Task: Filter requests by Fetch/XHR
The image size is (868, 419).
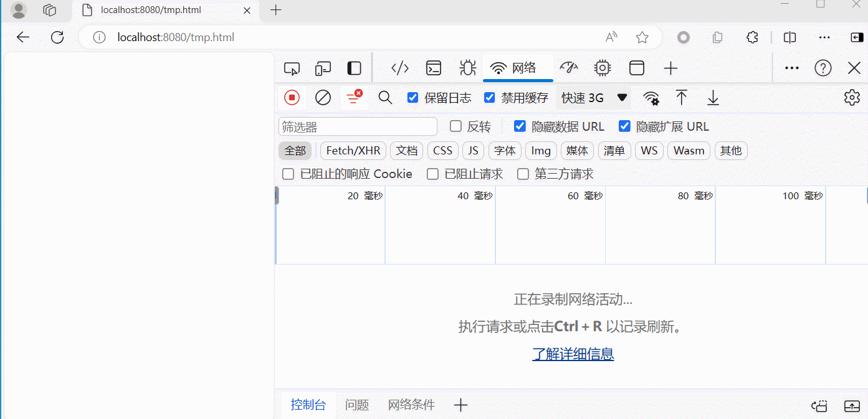Action: pos(353,151)
